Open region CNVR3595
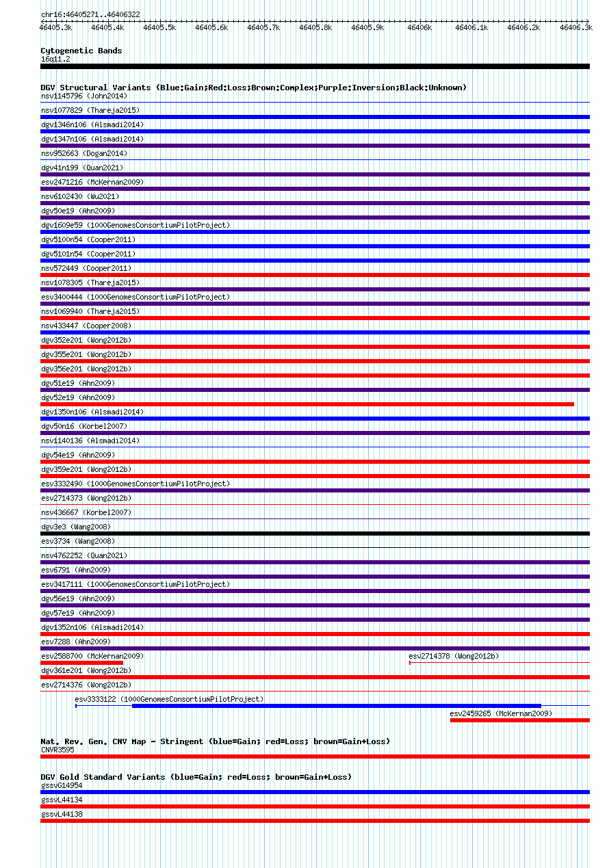 [57, 750]
